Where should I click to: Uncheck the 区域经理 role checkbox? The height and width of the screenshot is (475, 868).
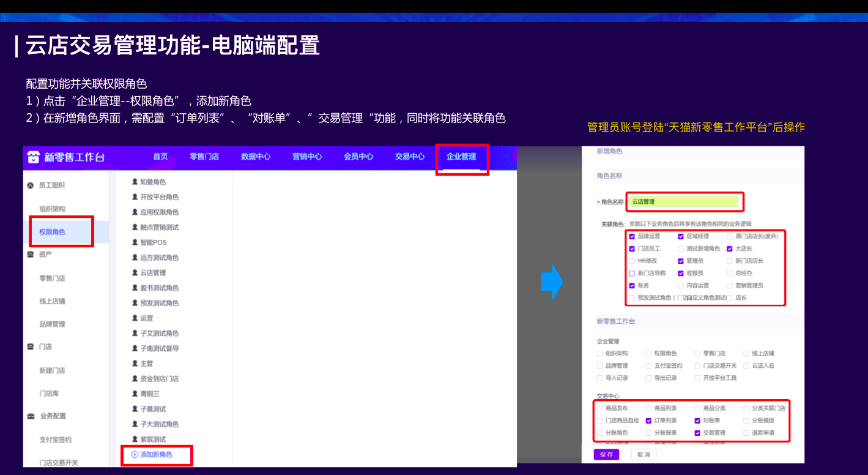(681, 236)
